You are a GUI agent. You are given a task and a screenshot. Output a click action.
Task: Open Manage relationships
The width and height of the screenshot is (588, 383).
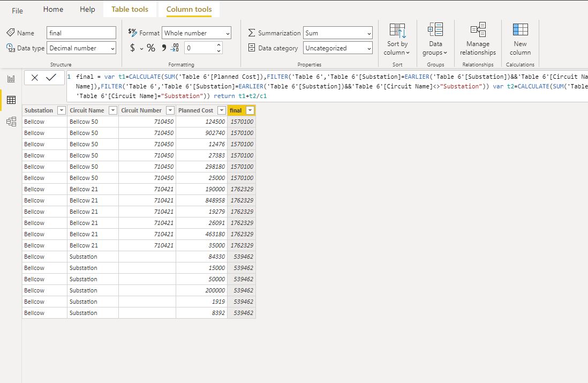[478, 40]
